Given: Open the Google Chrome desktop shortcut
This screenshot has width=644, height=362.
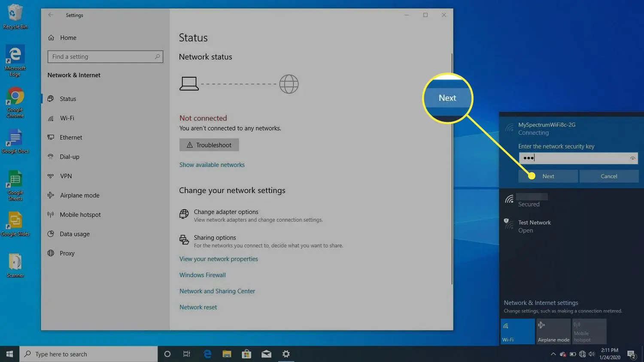Looking at the screenshot, I should coord(15,103).
